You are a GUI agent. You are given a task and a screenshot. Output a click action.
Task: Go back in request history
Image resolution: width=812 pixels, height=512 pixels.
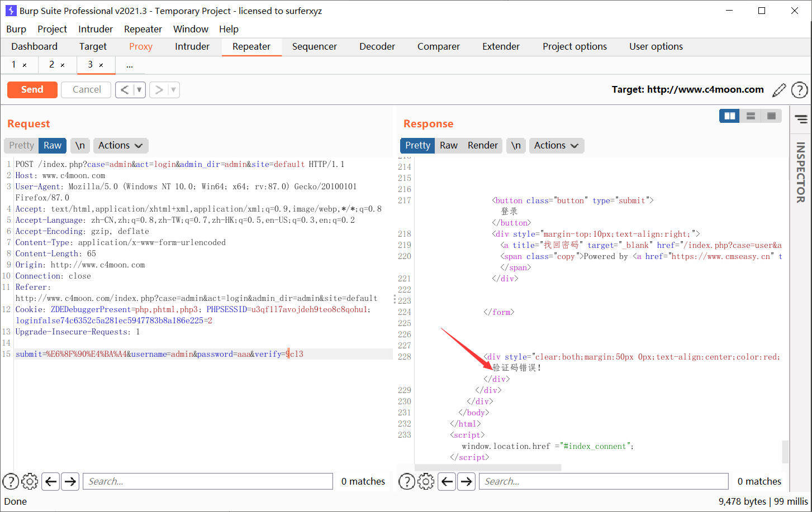tap(125, 90)
